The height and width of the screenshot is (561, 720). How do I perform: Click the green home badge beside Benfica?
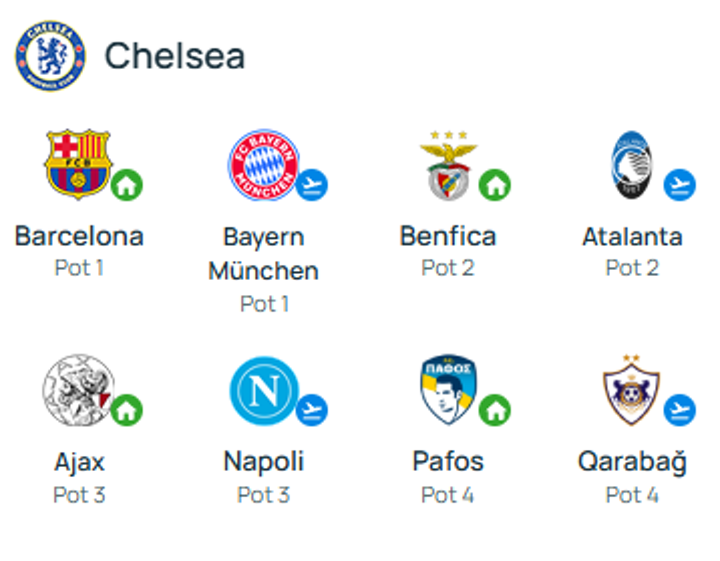pos(495,185)
